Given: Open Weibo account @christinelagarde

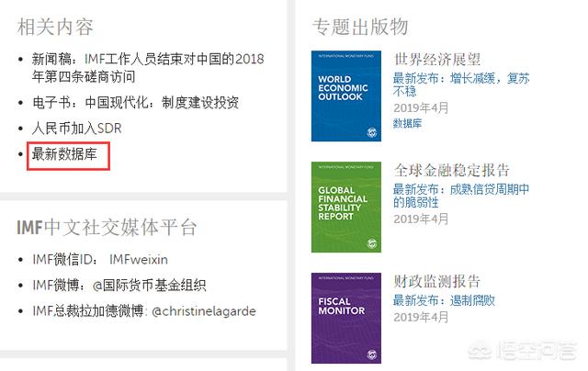Looking at the screenshot, I should (204, 311).
